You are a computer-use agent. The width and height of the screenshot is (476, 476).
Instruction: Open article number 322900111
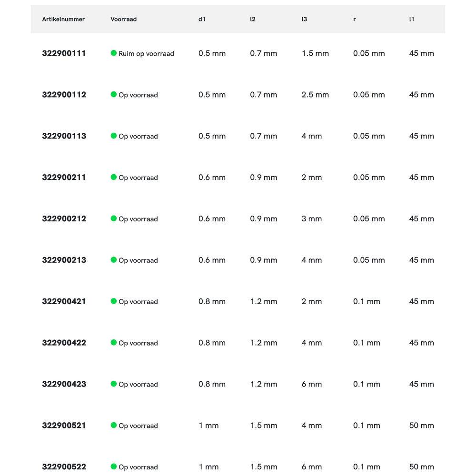[64, 53]
